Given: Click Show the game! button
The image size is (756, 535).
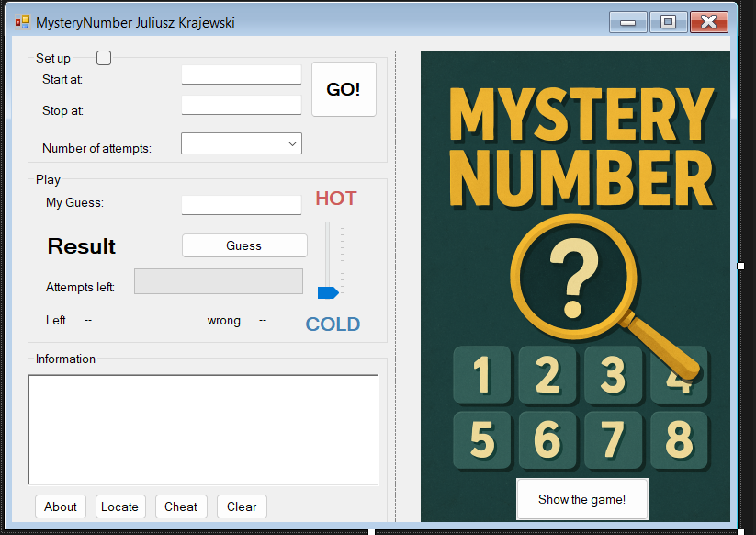Looking at the screenshot, I should coord(582,499).
